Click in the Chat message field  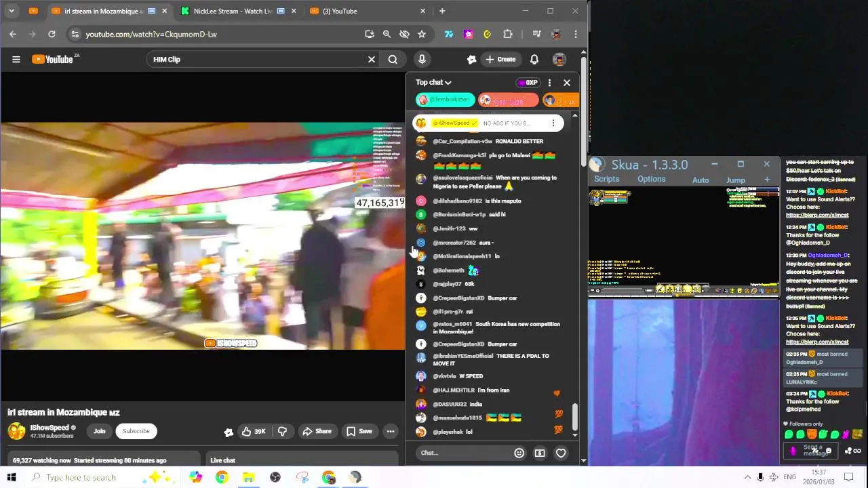(464, 453)
